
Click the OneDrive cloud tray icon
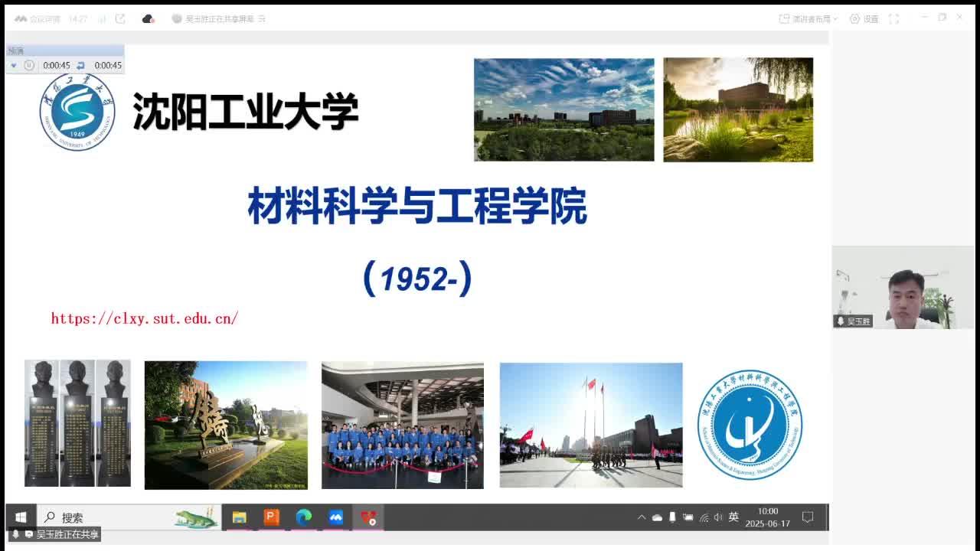(x=657, y=517)
